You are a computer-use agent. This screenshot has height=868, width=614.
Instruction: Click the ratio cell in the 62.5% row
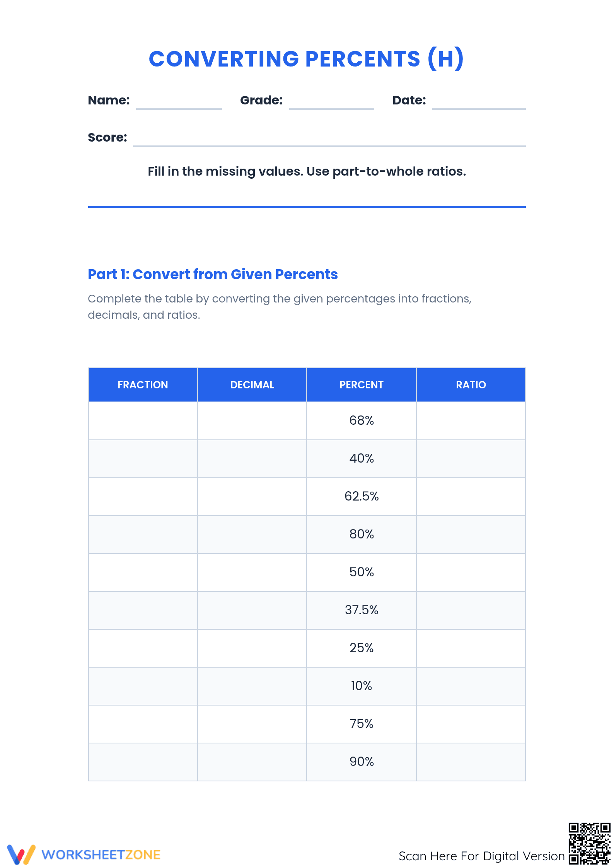click(x=471, y=497)
